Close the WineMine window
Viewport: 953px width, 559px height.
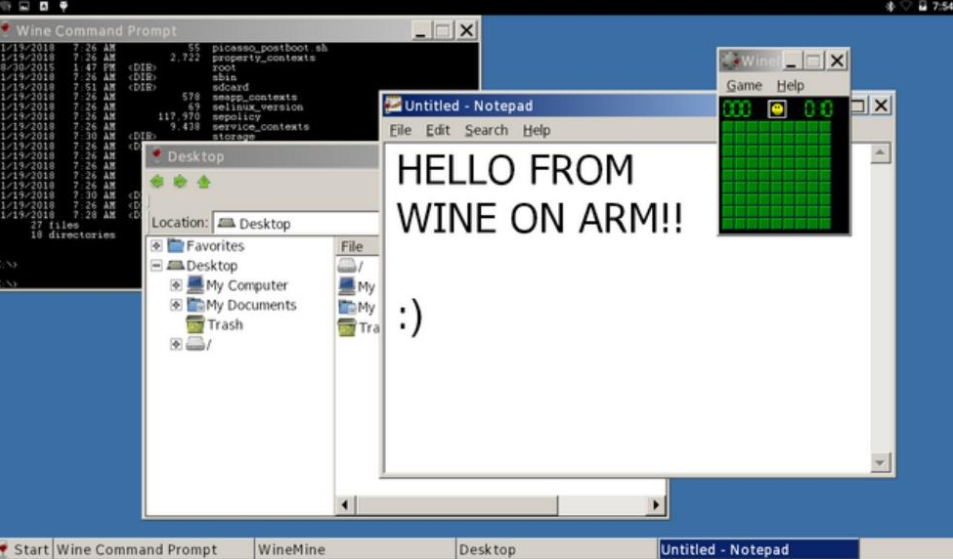click(837, 60)
